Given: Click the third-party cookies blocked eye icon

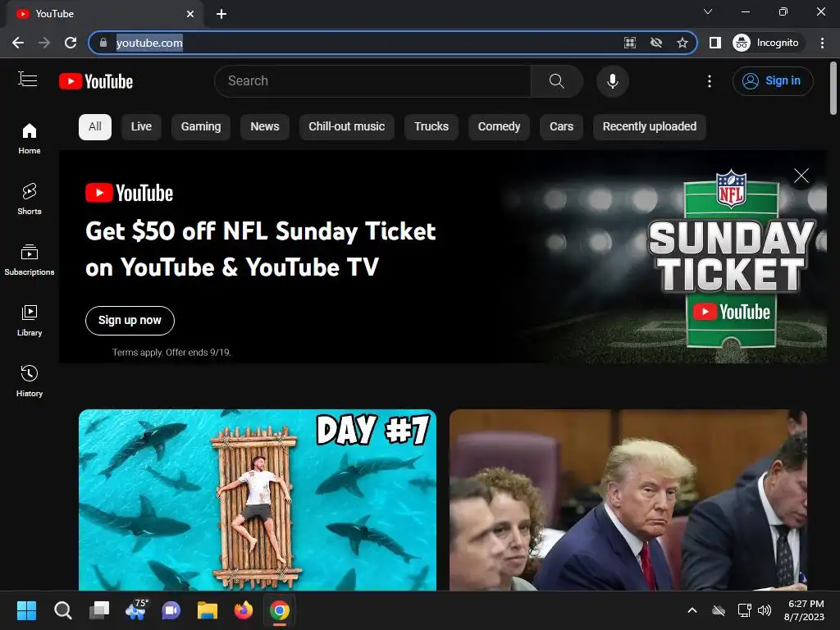Looking at the screenshot, I should pos(656,43).
